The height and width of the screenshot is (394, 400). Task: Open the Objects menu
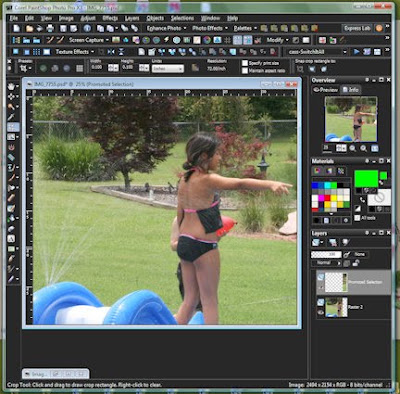[x=155, y=18]
